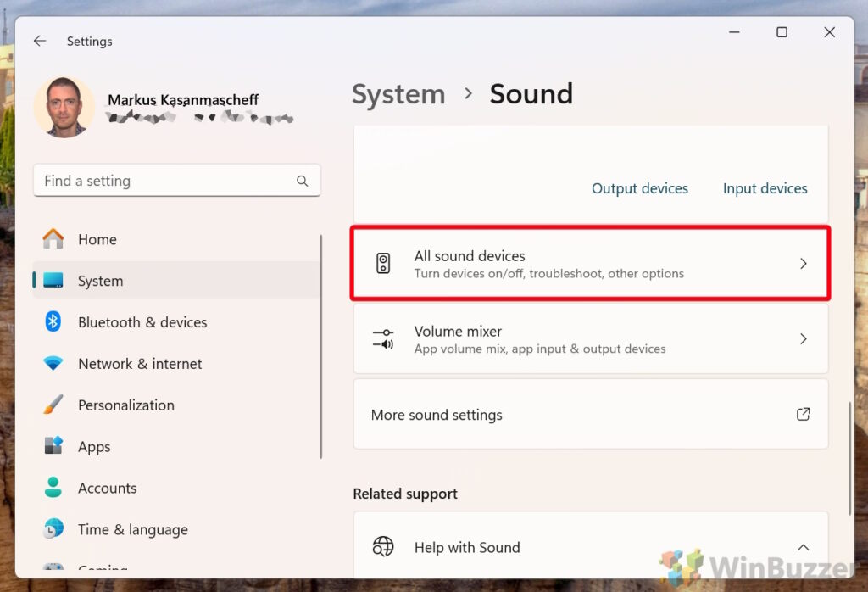868x592 pixels.
Task: Click the Help with Sound globe icon
Action: tap(383, 547)
